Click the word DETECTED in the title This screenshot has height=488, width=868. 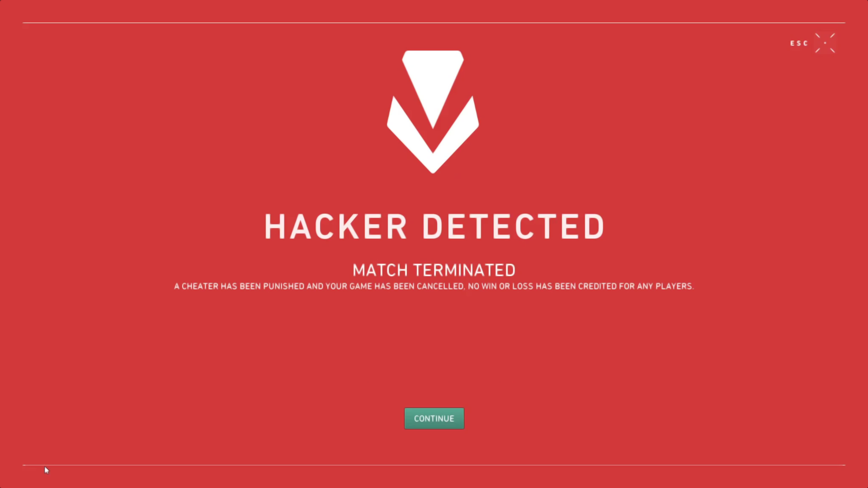pos(513,227)
